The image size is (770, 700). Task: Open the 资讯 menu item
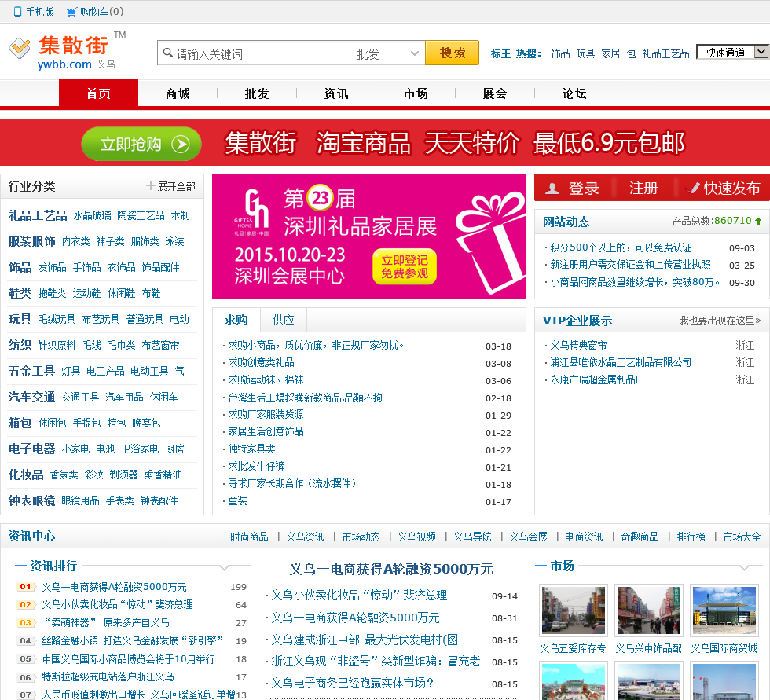click(x=336, y=93)
